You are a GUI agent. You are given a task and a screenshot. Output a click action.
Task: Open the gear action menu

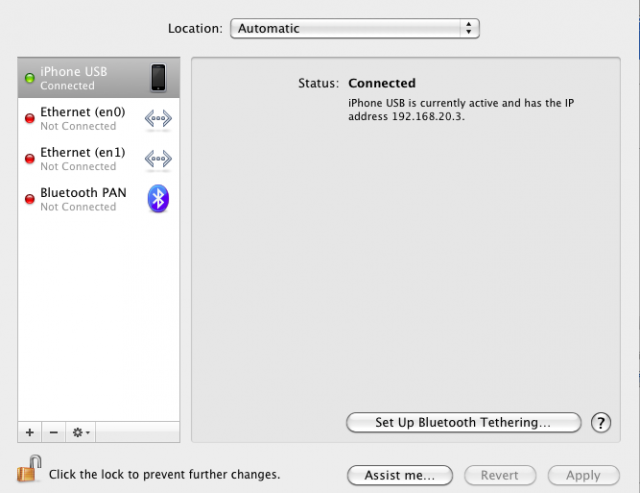click(x=81, y=432)
